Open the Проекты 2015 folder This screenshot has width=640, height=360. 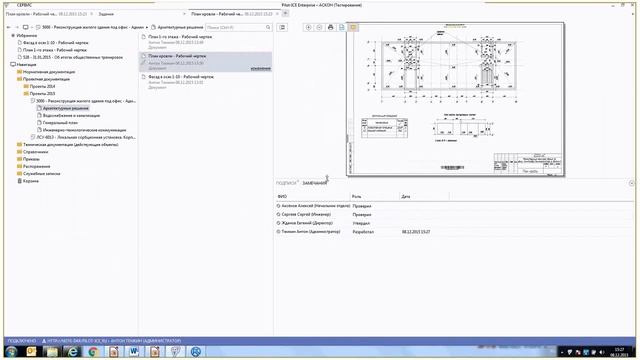tap(42, 93)
